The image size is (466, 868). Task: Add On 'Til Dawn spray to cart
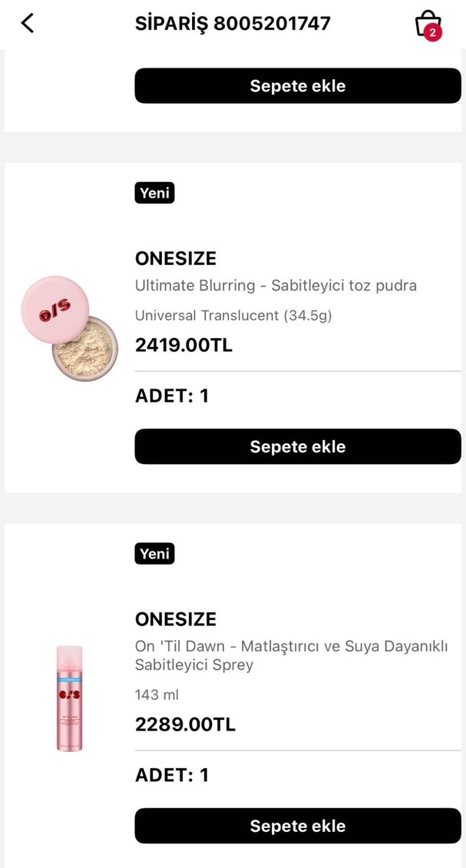click(x=298, y=826)
